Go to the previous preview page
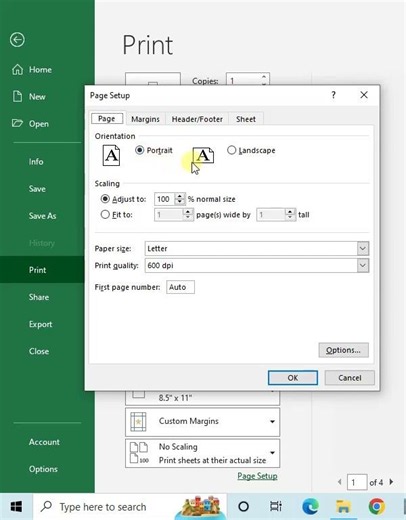The image size is (406, 520). pyautogui.click(x=339, y=482)
